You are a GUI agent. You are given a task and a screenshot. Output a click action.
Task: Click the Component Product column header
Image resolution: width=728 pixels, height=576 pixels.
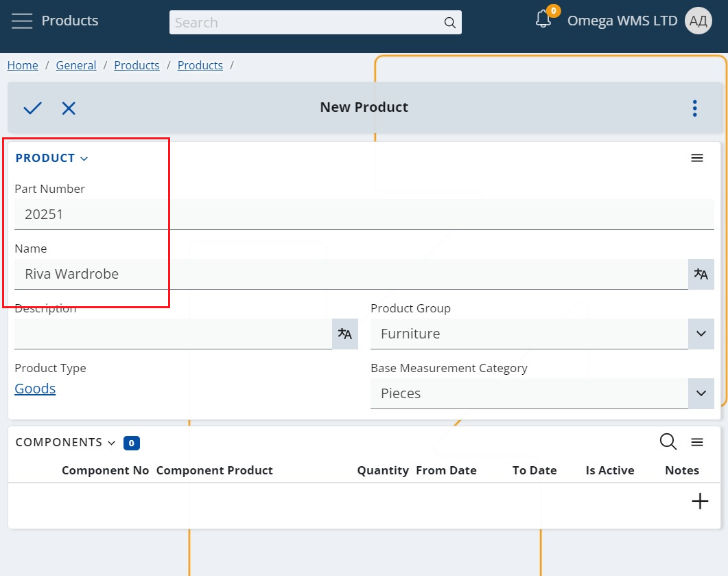coord(215,470)
